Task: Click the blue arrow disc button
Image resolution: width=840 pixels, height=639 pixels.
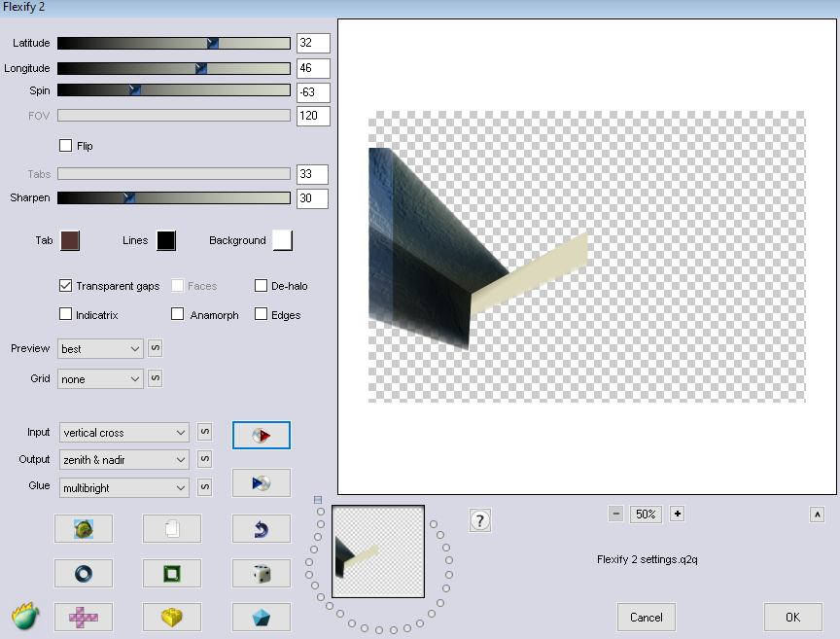Action: (x=261, y=482)
